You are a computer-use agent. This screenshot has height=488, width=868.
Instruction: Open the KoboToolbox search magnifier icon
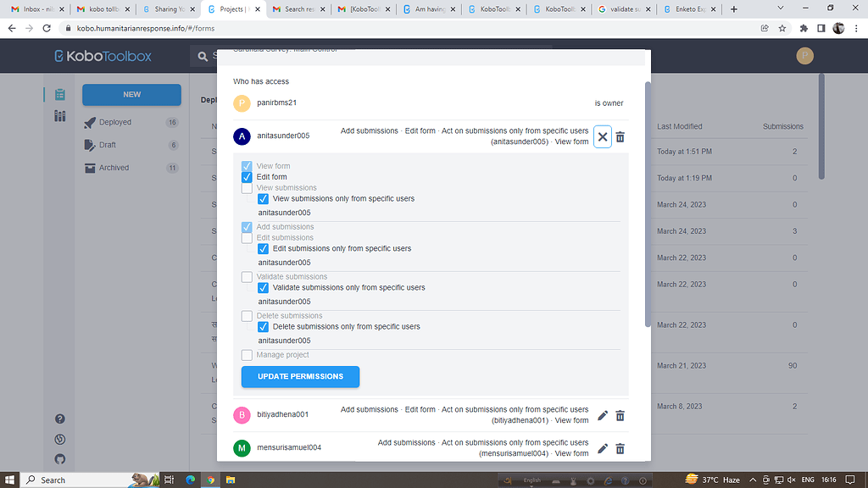[x=201, y=57]
